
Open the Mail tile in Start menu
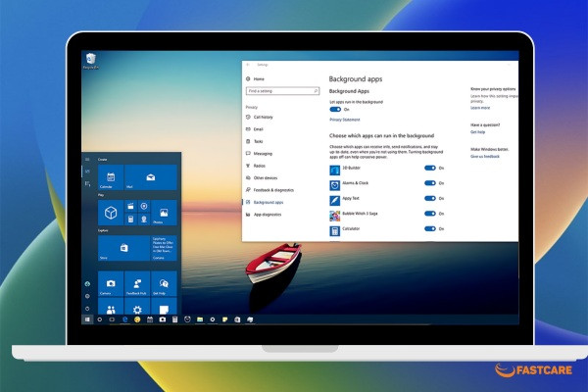click(x=150, y=177)
